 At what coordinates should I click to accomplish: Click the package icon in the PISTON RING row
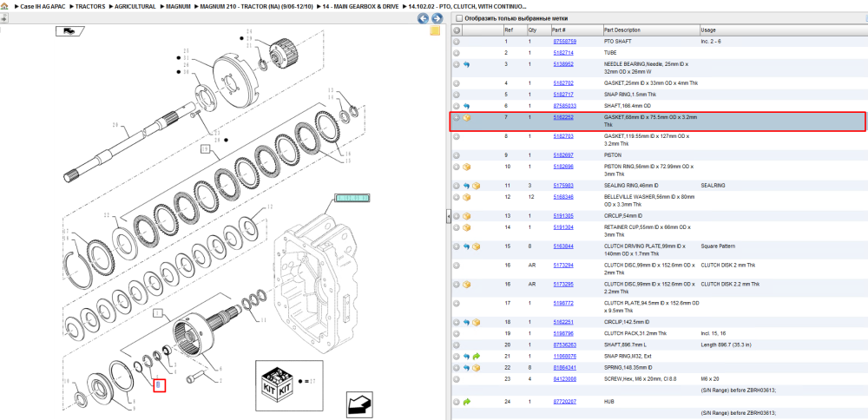click(466, 167)
